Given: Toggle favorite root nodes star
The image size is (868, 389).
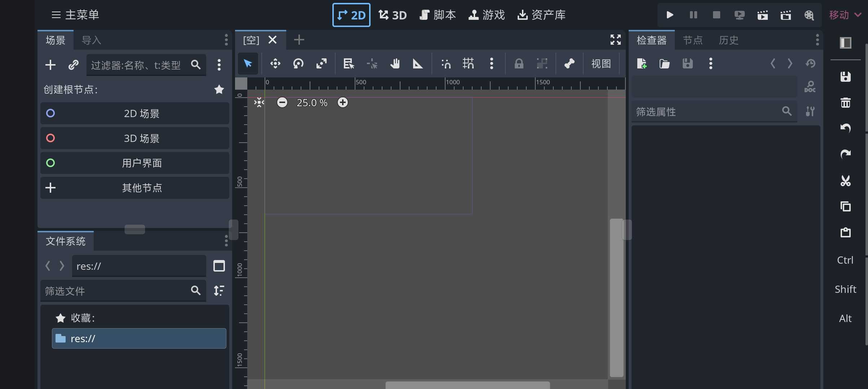Looking at the screenshot, I should (x=219, y=89).
